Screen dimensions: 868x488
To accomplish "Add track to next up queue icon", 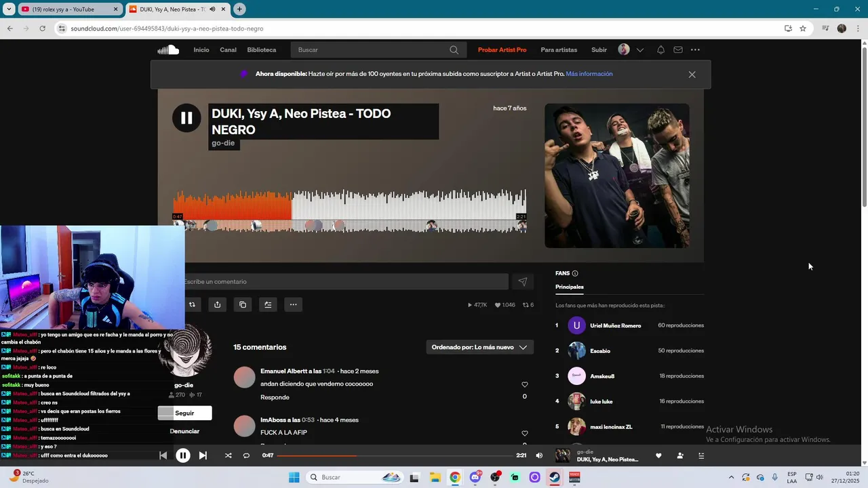I will (268, 305).
